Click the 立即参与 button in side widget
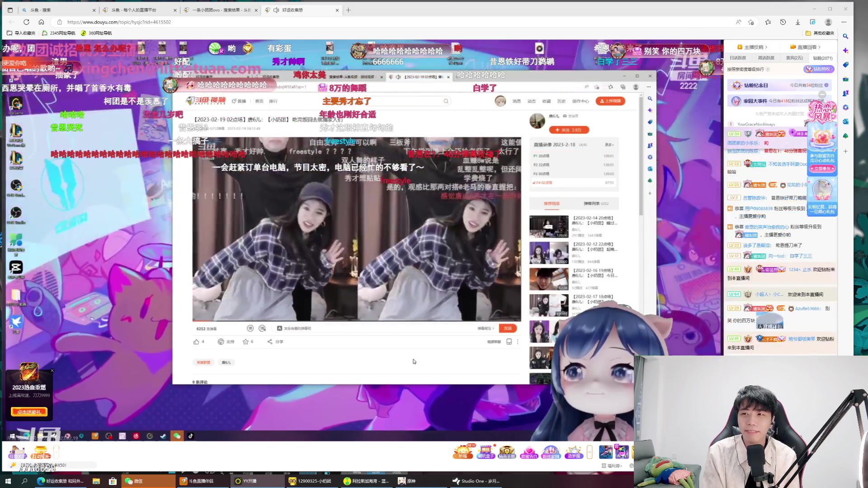Image resolution: width=868 pixels, height=488 pixels. click(x=822, y=169)
